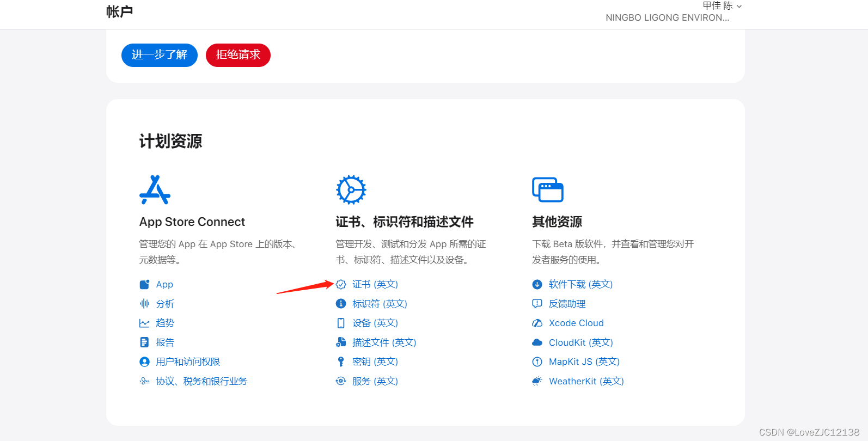Click the 设备 phone icon
The width and height of the screenshot is (868, 441).
[x=341, y=323]
